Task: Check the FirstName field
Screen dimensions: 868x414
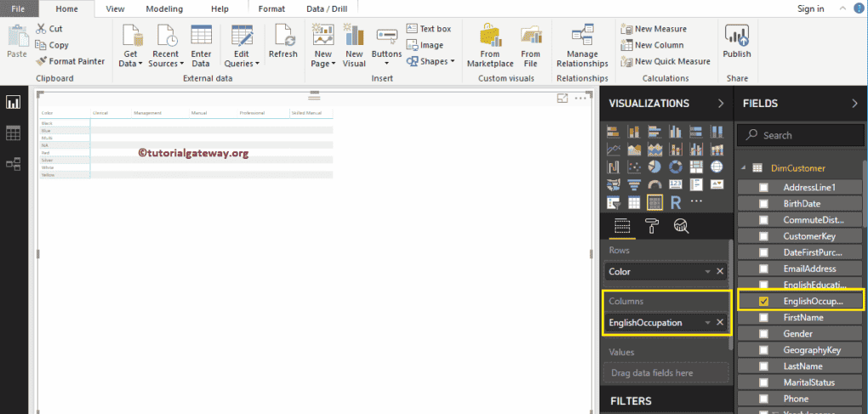Action: (x=763, y=317)
